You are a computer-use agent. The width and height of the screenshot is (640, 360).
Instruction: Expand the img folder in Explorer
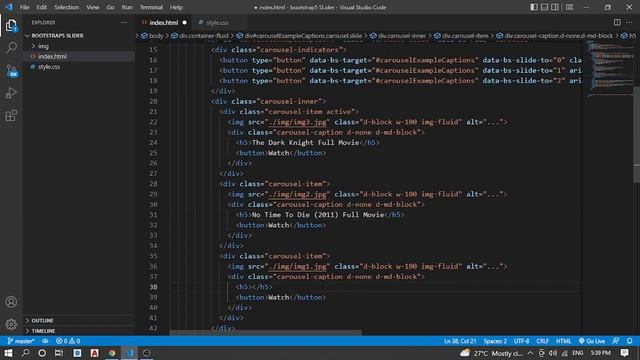coord(43,46)
